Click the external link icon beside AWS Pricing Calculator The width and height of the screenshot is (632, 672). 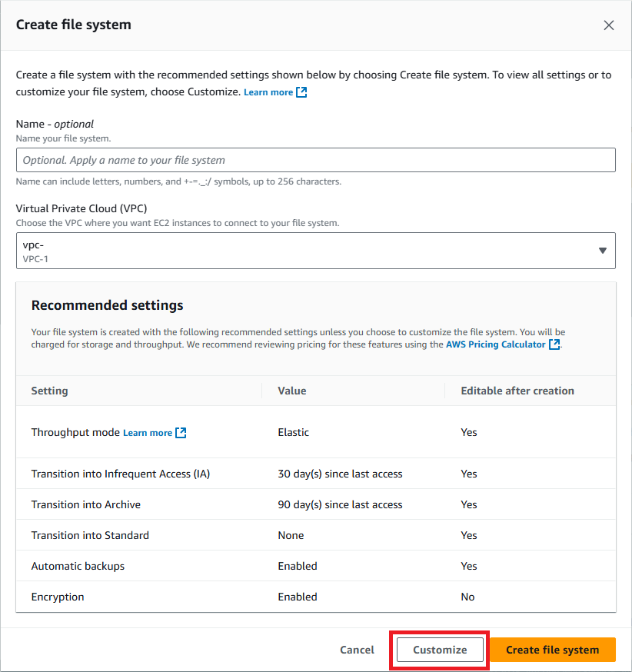(x=553, y=344)
